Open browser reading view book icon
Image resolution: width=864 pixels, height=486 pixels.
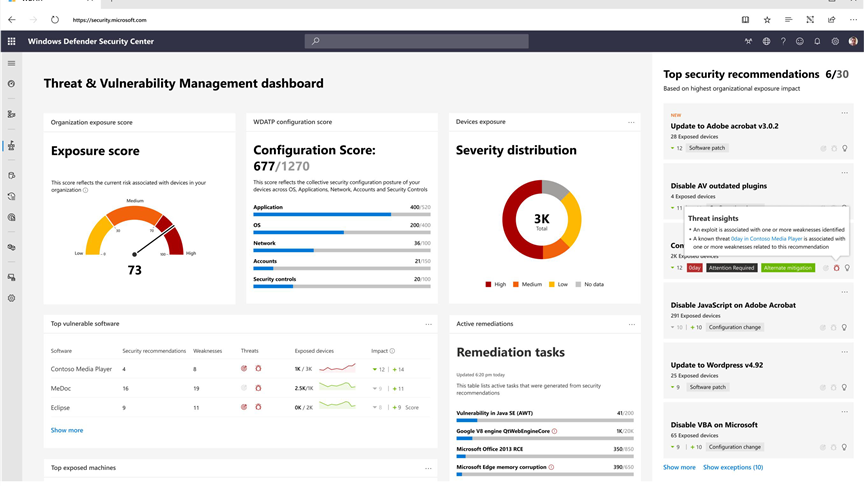point(745,20)
